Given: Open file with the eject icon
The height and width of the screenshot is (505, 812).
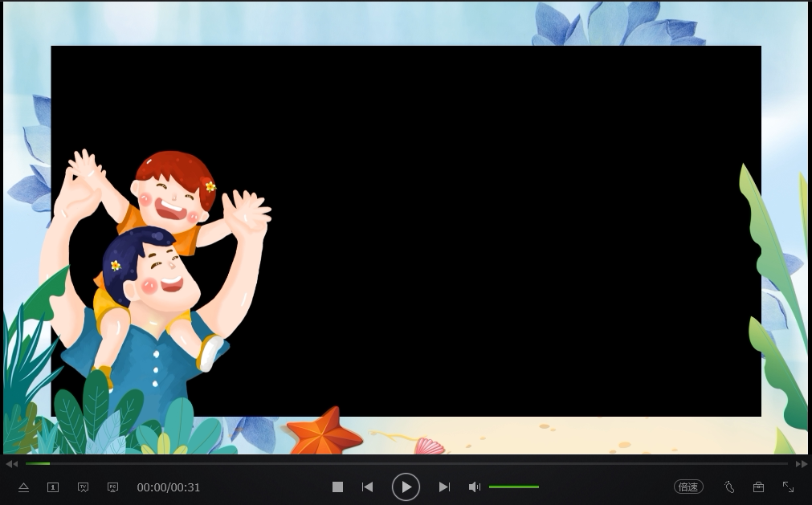Looking at the screenshot, I should [23, 487].
